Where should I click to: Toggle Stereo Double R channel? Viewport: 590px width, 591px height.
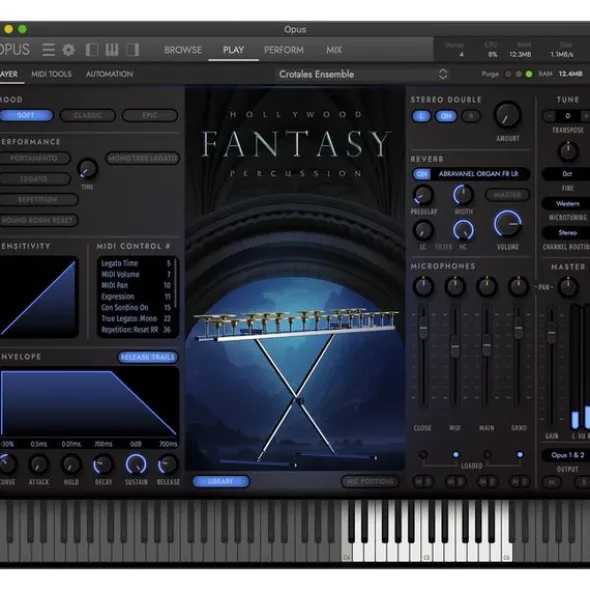tap(471, 116)
